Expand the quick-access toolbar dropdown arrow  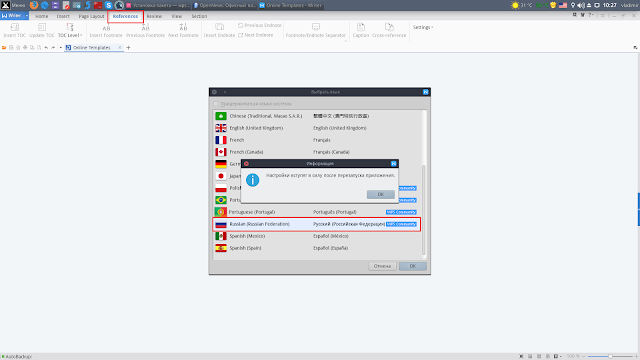coord(60,48)
